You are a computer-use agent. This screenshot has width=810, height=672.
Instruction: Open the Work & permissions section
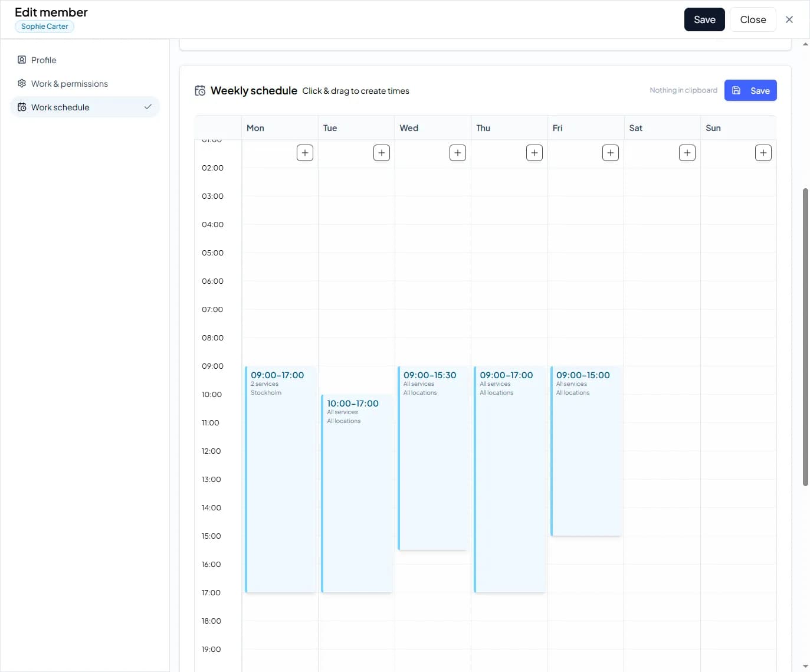click(69, 83)
